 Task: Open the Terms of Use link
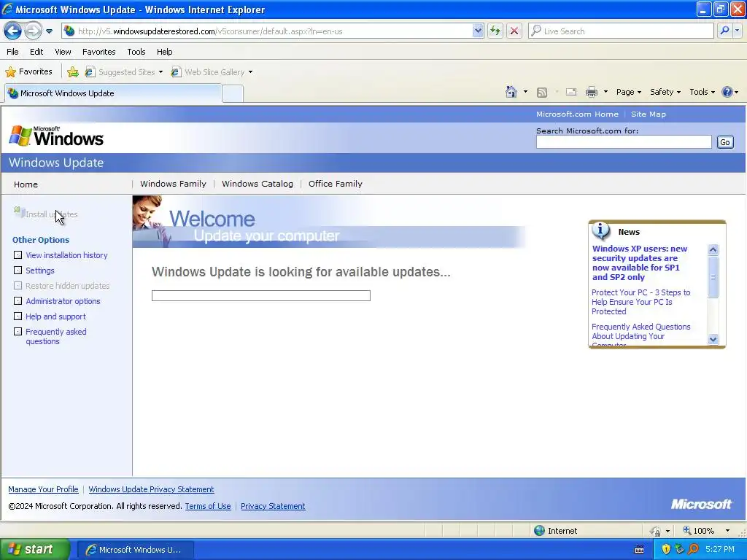208,506
